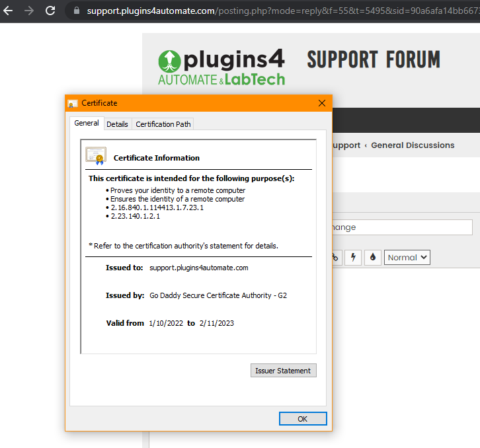Click OK in the Certificate dialog
This screenshot has height=448, width=480.
302,419
